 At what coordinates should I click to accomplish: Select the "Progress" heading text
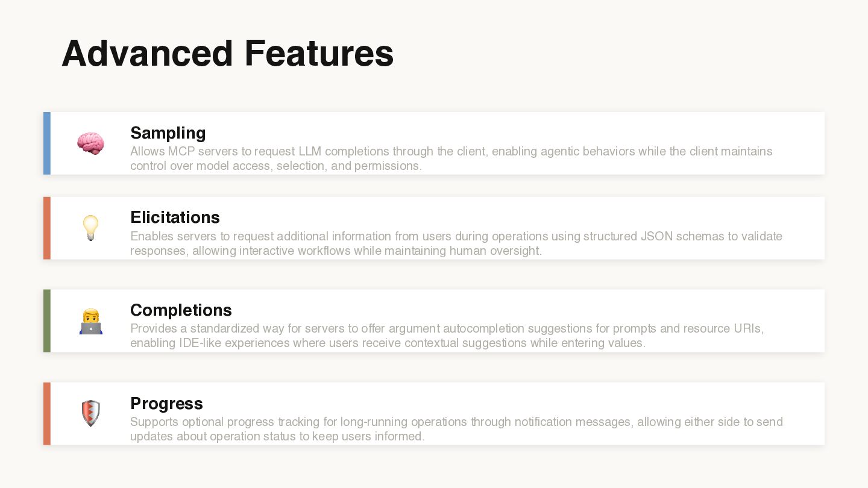[x=166, y=403]
